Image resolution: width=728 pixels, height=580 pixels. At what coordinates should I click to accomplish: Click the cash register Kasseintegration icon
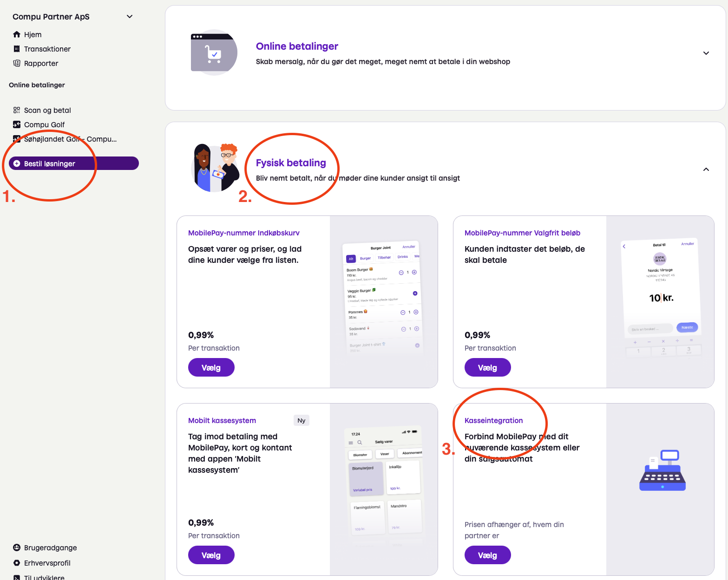[x=662, y=470]
